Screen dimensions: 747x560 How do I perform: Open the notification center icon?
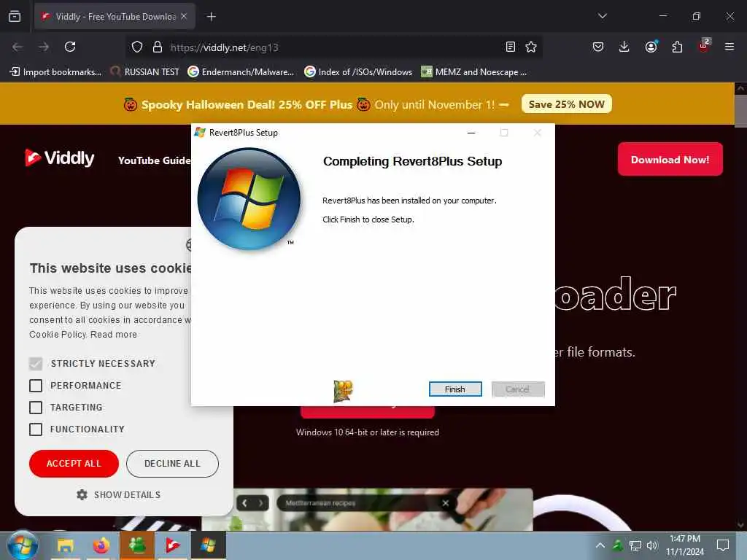tap(723, 545)
